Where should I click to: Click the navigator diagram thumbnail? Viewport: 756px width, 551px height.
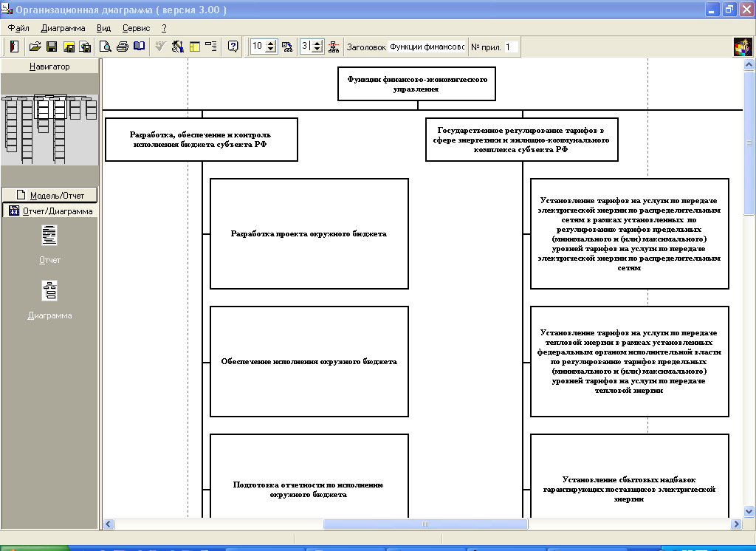(x=49, y=130)
